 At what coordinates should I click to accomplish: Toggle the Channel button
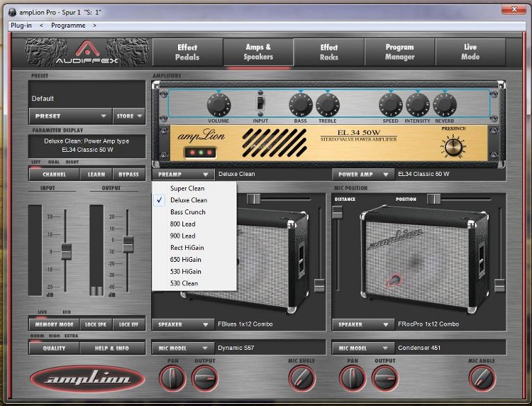[55, 175]
